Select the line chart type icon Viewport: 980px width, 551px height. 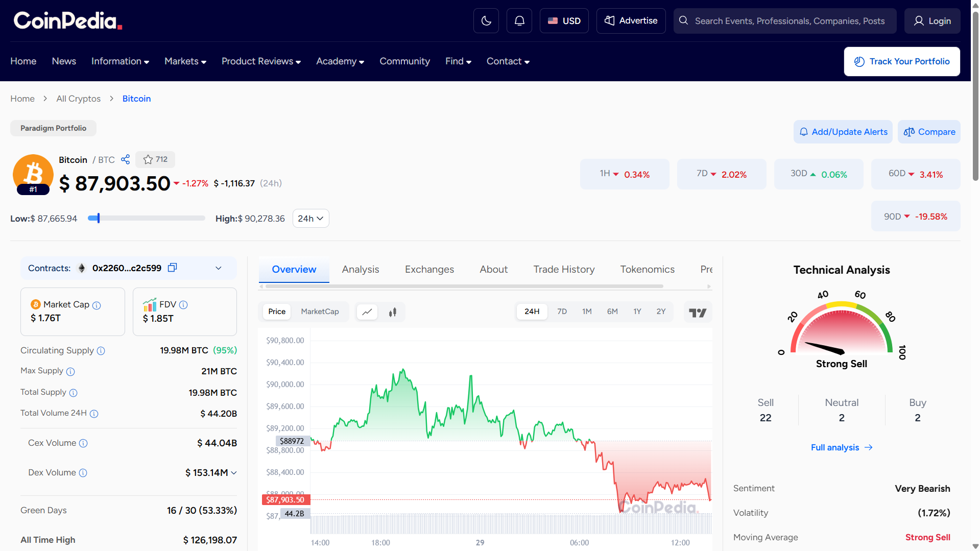point(367,312)
